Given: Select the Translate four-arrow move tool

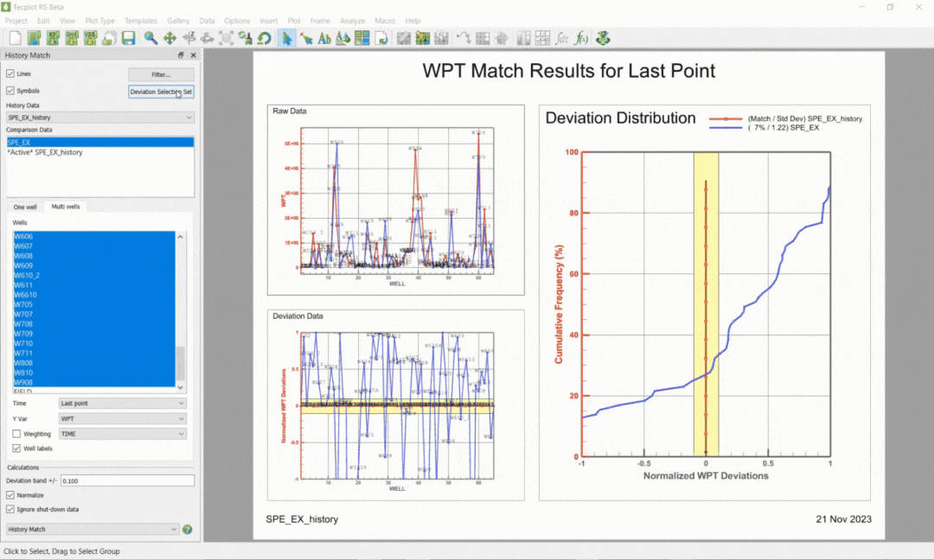Looking at the screenshot, I should click(x=170, y=38).
